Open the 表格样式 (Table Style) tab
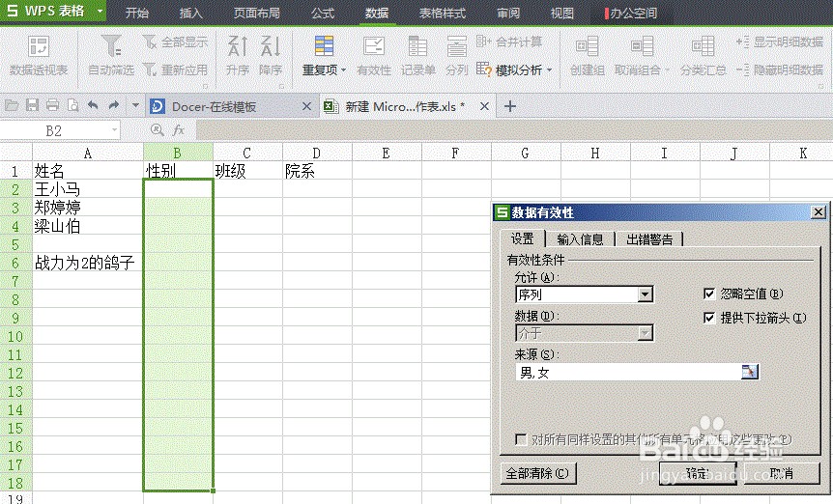The image size is (833, 504). (443, 13)
